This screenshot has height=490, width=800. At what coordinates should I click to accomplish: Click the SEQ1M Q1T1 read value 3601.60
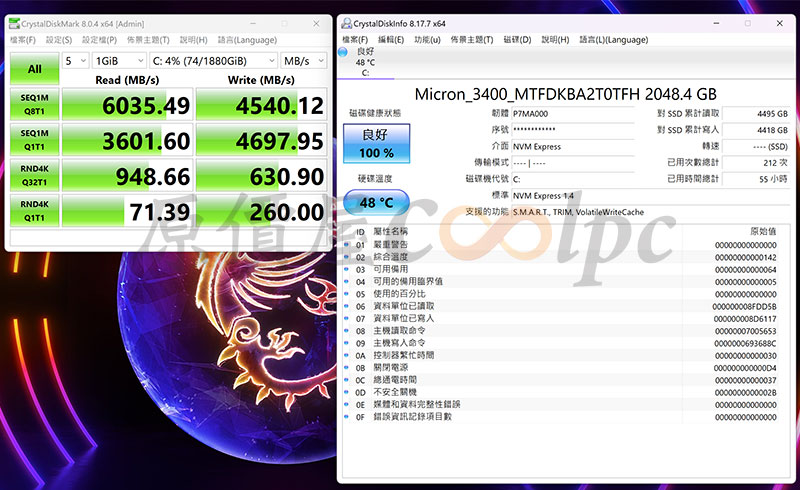tap(128, 140)
